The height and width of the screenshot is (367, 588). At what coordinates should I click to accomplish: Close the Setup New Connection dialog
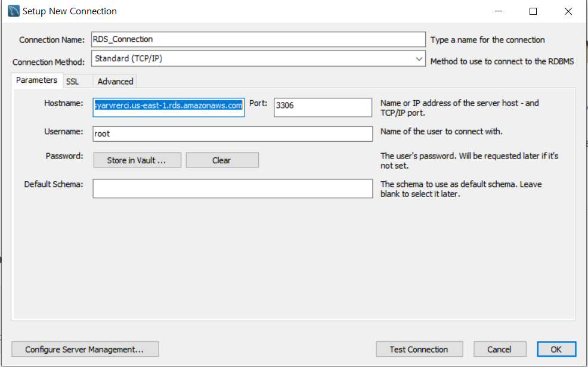(x=568, y=11)
